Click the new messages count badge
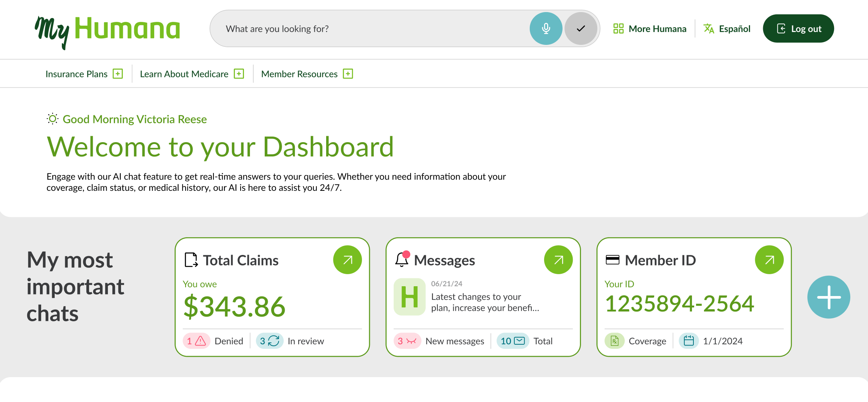This screenshot has width=868, height=402. (x=407, y=341)
